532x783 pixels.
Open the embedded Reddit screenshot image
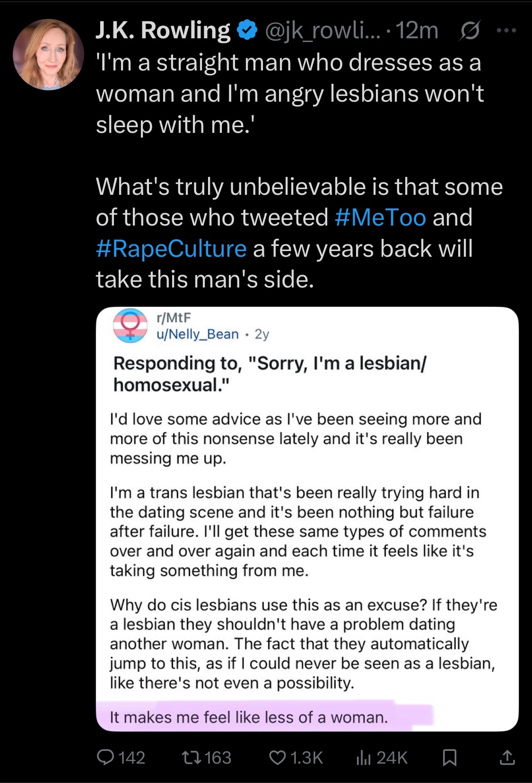click(307, 519)
